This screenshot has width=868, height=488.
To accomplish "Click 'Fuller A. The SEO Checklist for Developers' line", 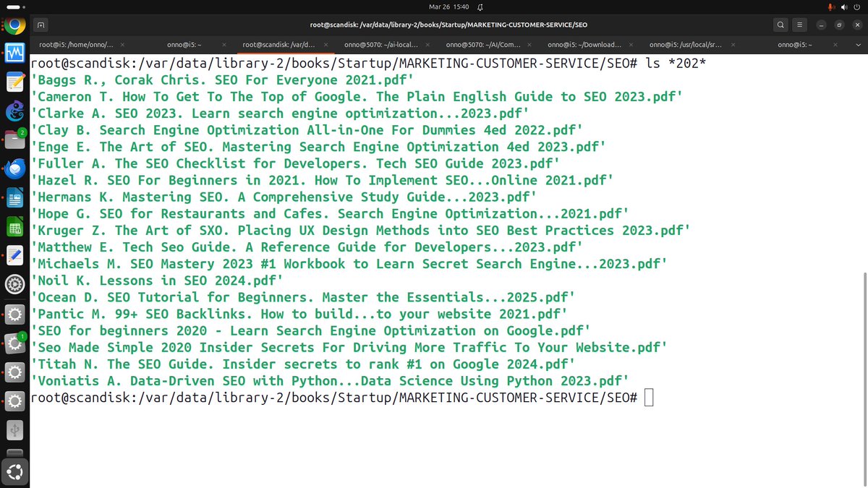I will tap(295, 163).
